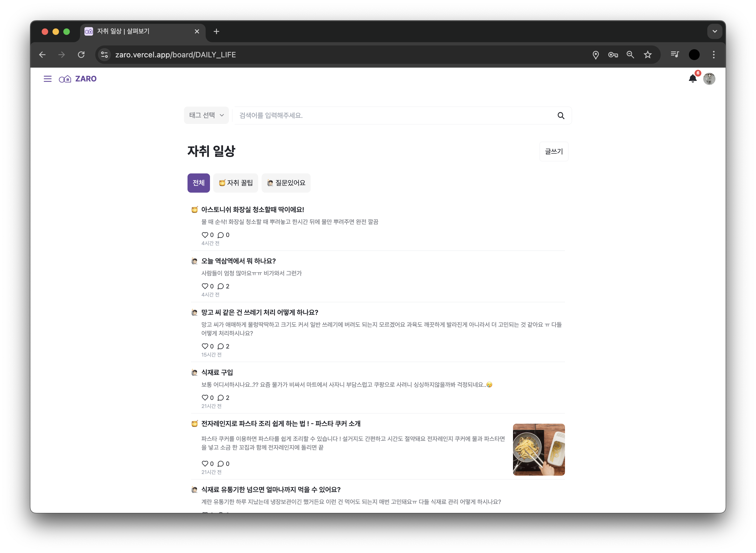Like the 식재료 구입 post heart

point(205,398)
